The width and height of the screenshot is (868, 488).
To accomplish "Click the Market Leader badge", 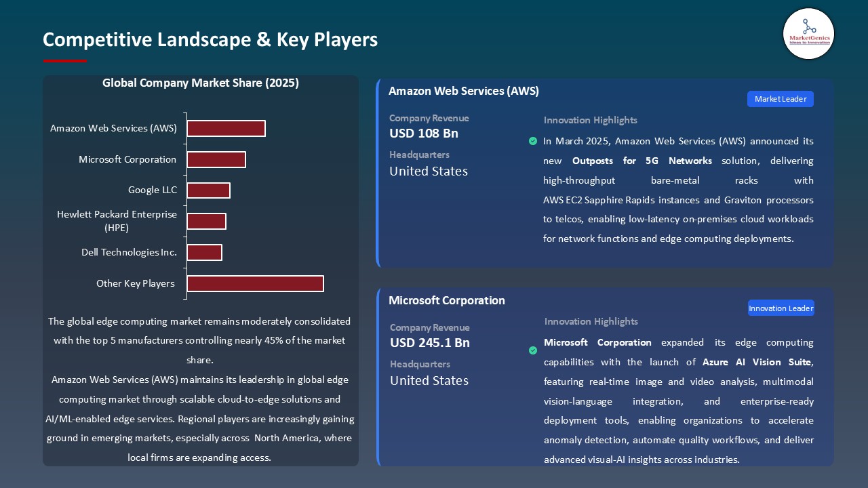I will coord(780,98).
